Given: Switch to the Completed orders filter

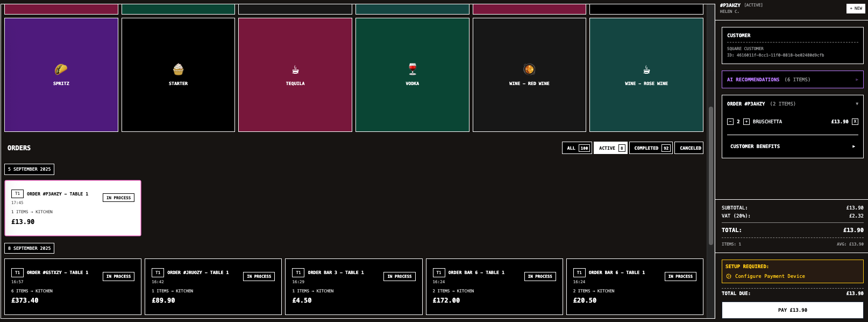Looking at the screenshot, I should [x=651, y=148].
